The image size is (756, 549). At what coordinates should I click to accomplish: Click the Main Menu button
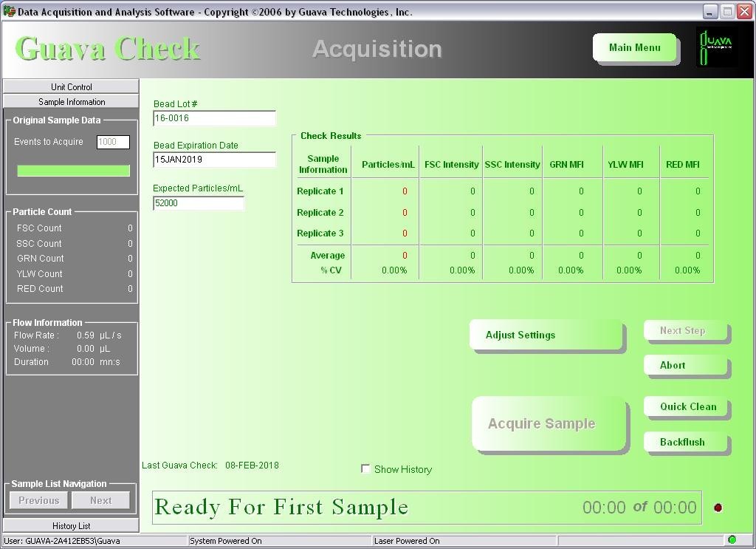click(634, 47)
